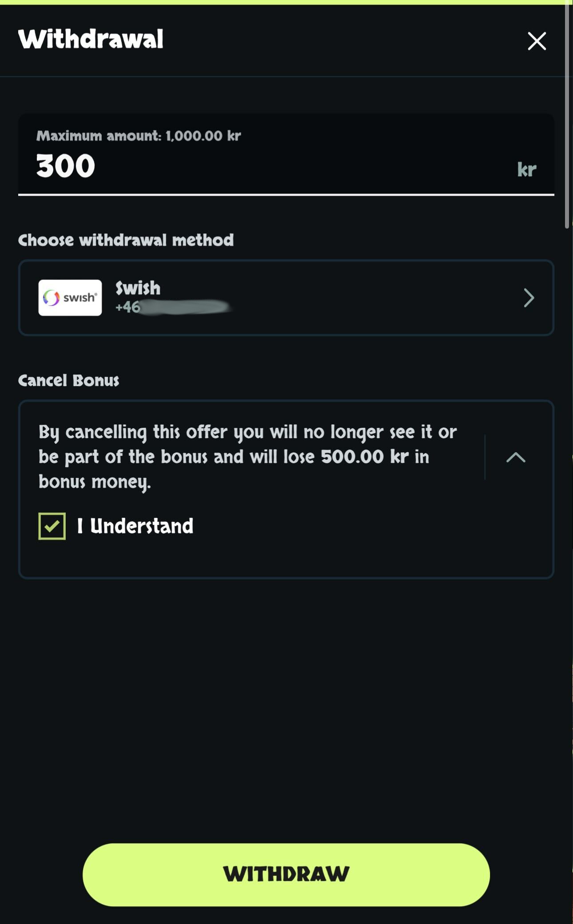Open Swish method via right chevron
This screenshot has width=573, height=924.
[528, 297]
